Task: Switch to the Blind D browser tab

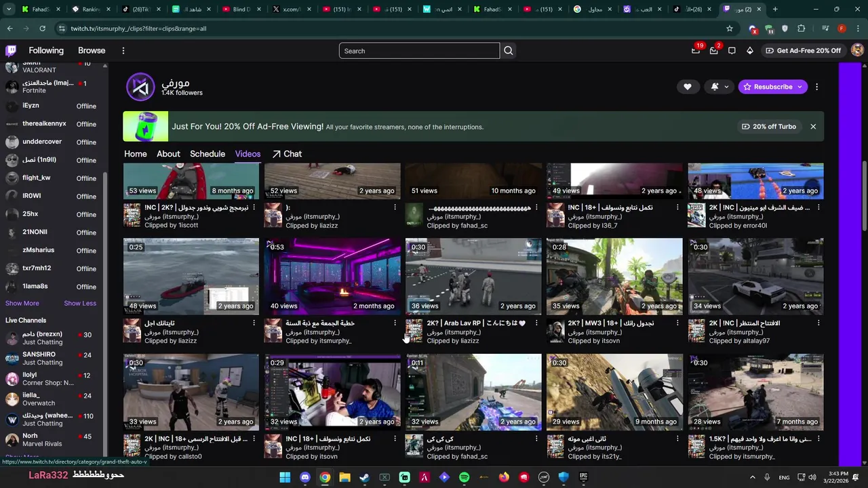Action: (241, 9)
